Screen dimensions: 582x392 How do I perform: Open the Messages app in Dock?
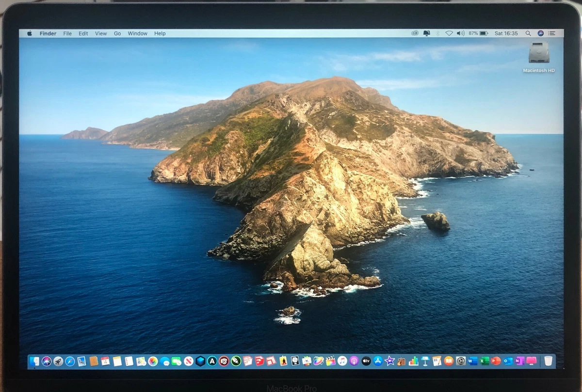(x=165, y=361)
